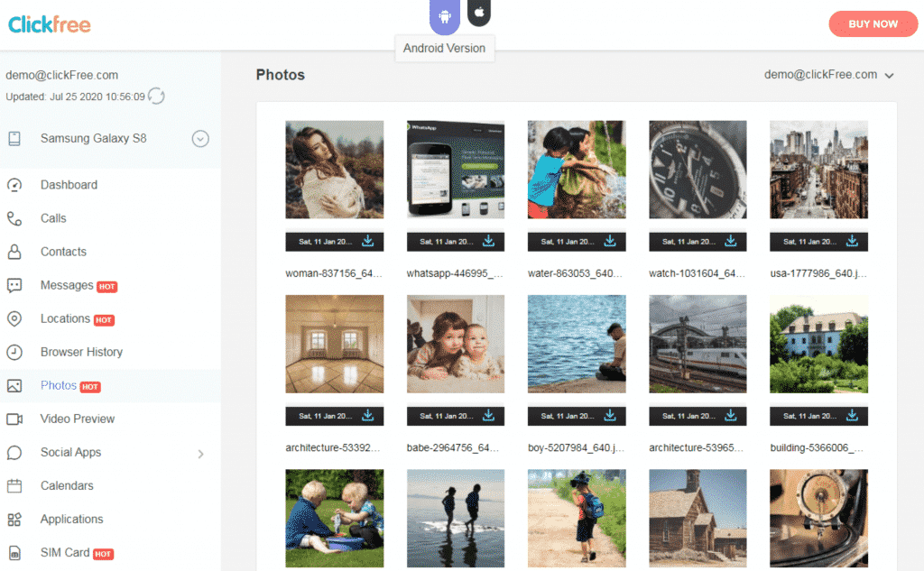Open the Dashboard section
Viewport: 924px width, 571px height.
(68, 185)
